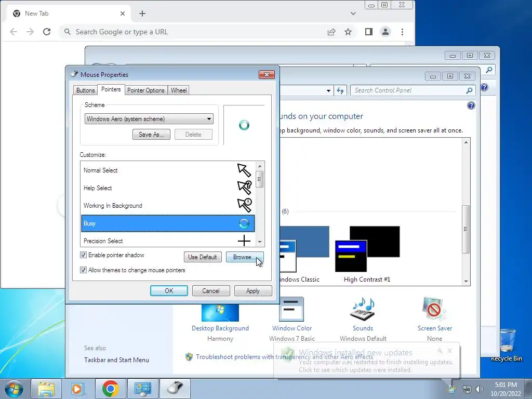Open Windows Explorer from the taskbar
532x399 pixels.
46,389
